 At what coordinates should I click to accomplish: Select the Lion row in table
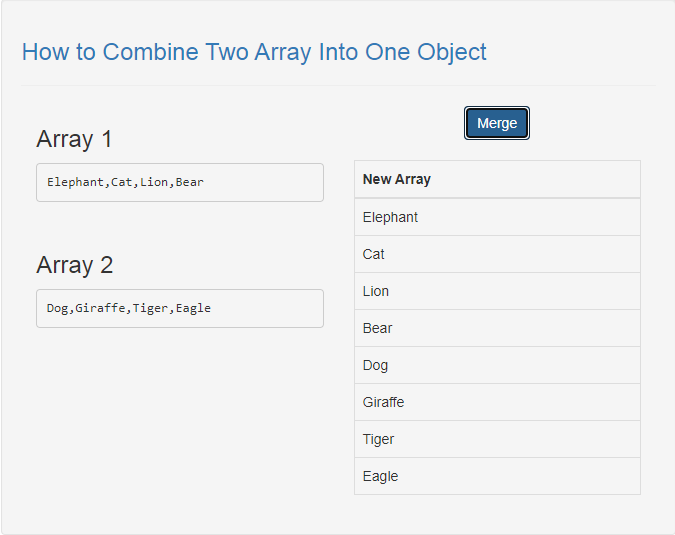click(x=497, y=291)
